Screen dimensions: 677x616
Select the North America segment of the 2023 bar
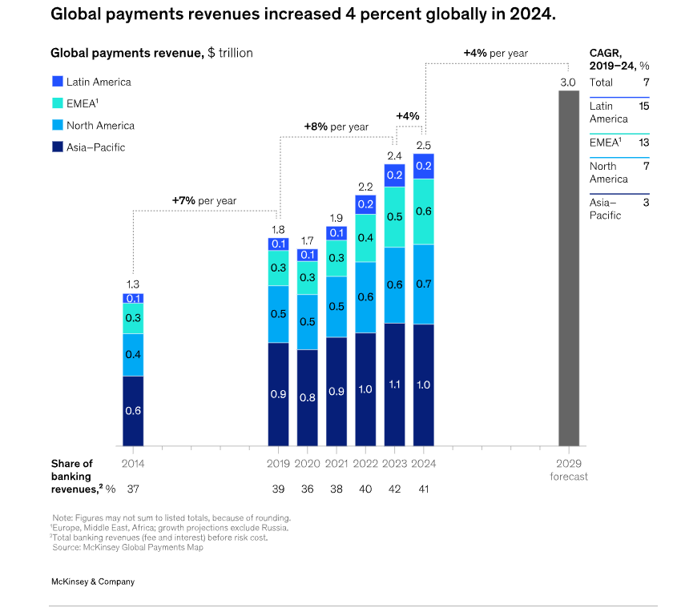click(394, 284)
